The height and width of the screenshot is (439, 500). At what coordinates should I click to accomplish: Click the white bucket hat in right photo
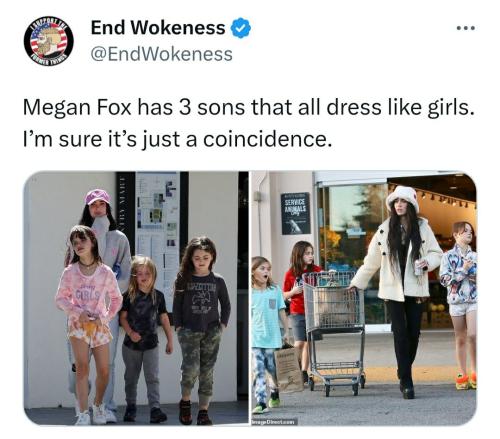pos(403,199)
